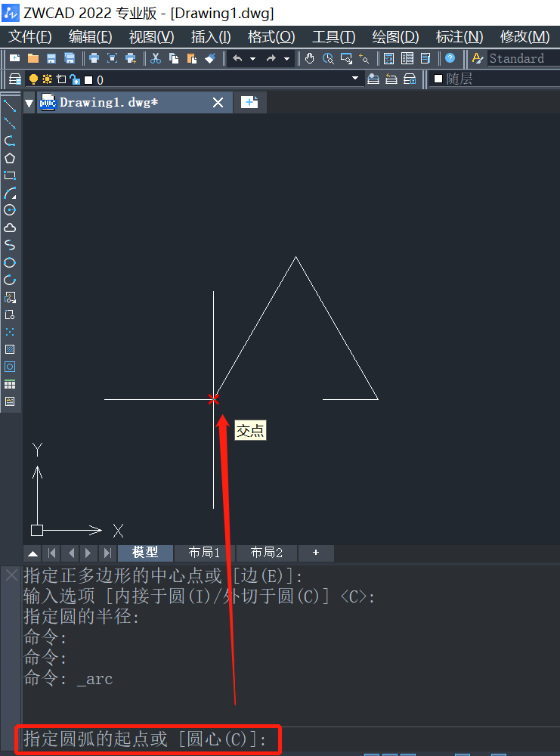This screenshot has width=560, height=756.
Task: Select the Multiline Text tool
Action: coord(10,401)
